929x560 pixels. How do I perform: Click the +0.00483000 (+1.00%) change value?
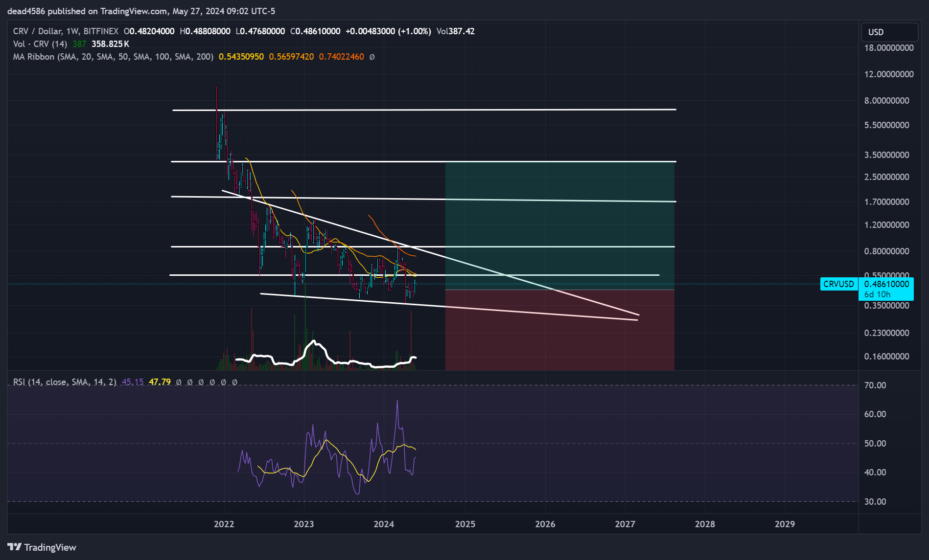click(388, 31)
